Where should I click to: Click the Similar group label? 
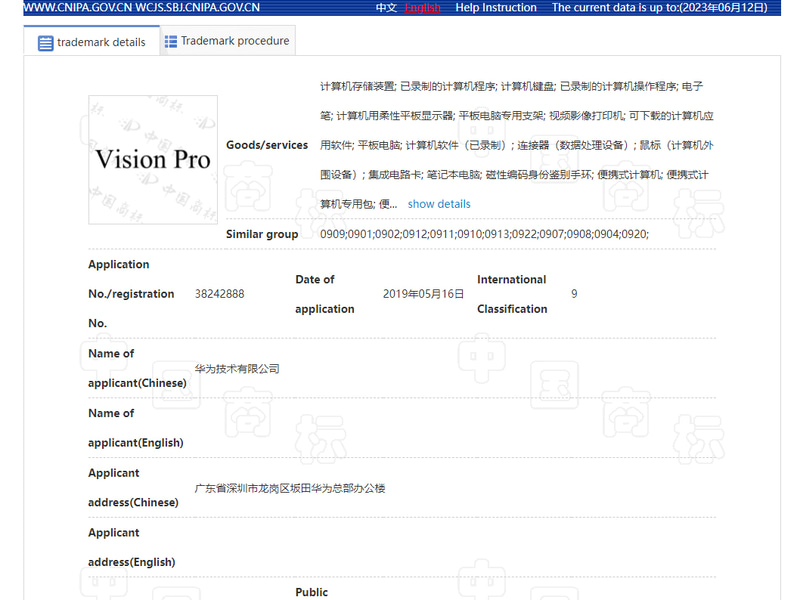tap(262, 234)
